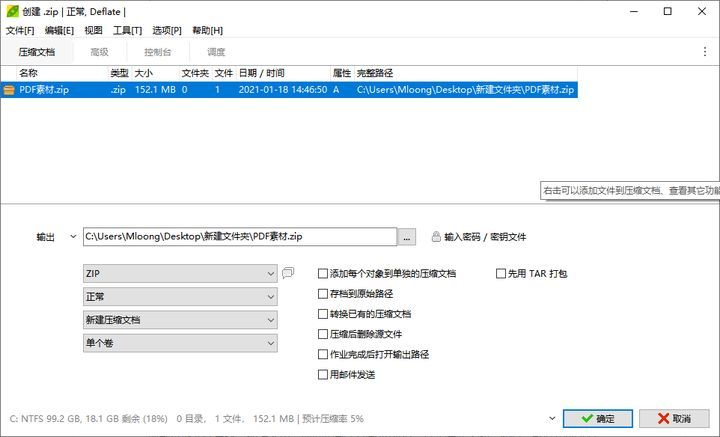720x437 pixels.
Task: Expand the 输出 chevron dropdown
Action: click(73, 237)
